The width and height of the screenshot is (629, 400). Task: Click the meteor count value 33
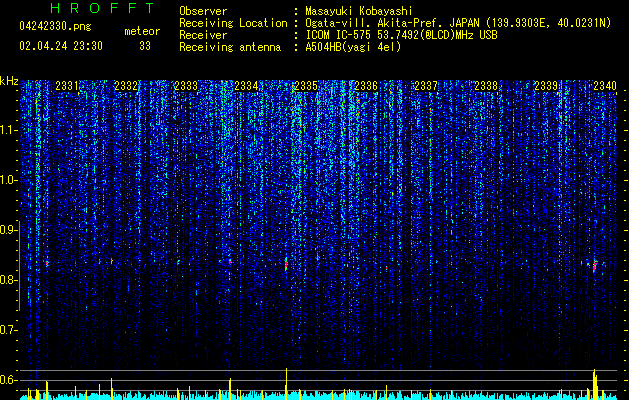(145, 46)
